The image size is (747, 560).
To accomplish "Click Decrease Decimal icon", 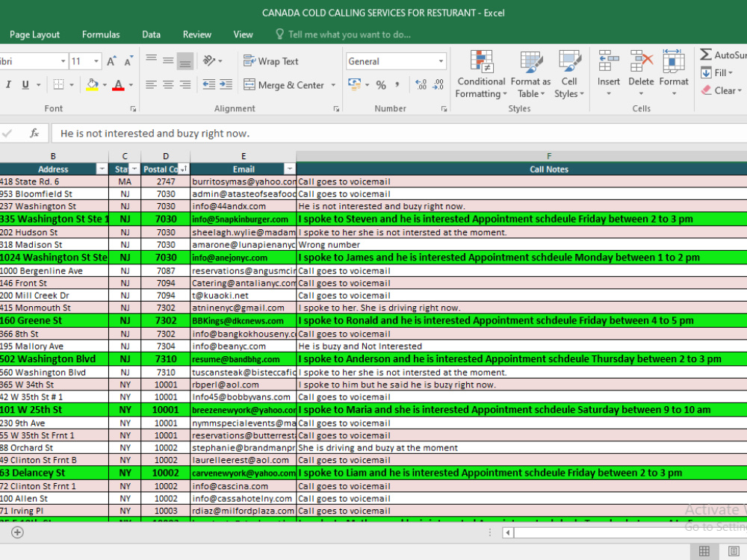I will point(438,85).
